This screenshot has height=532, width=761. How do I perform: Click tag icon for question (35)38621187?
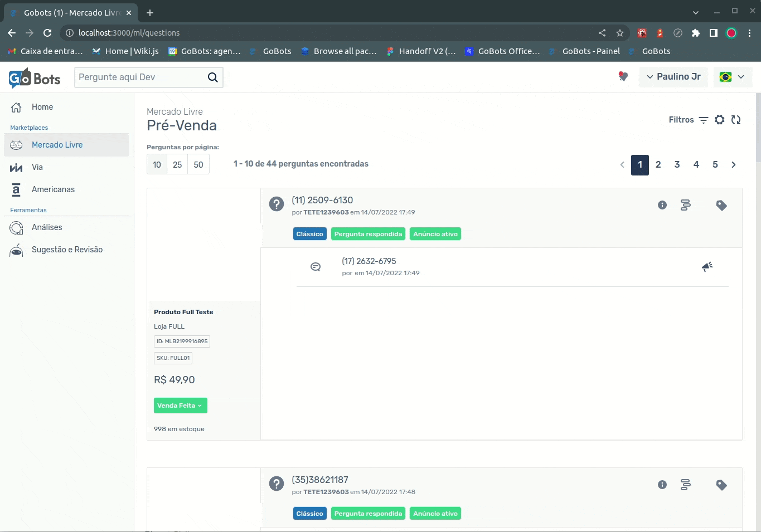click(x=721, y=485)
